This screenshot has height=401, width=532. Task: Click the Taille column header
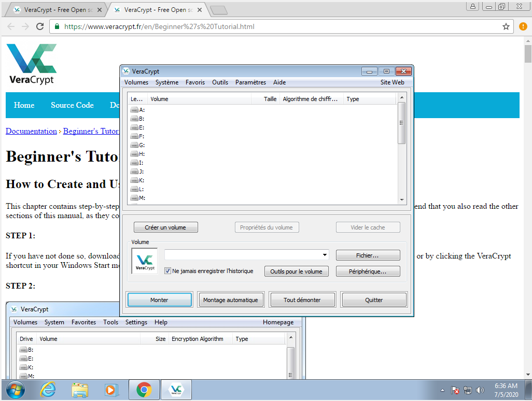click(265, 99)
